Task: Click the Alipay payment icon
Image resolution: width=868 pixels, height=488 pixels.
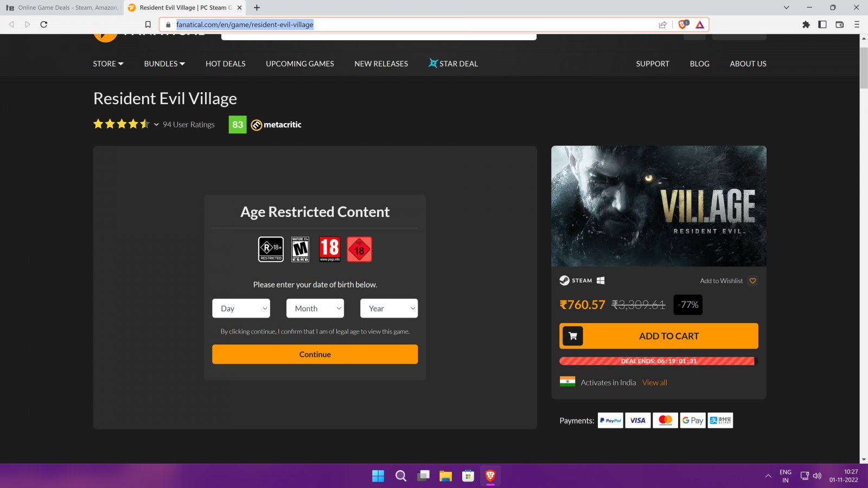Action: pyautogui.click(x=720, y=420)
